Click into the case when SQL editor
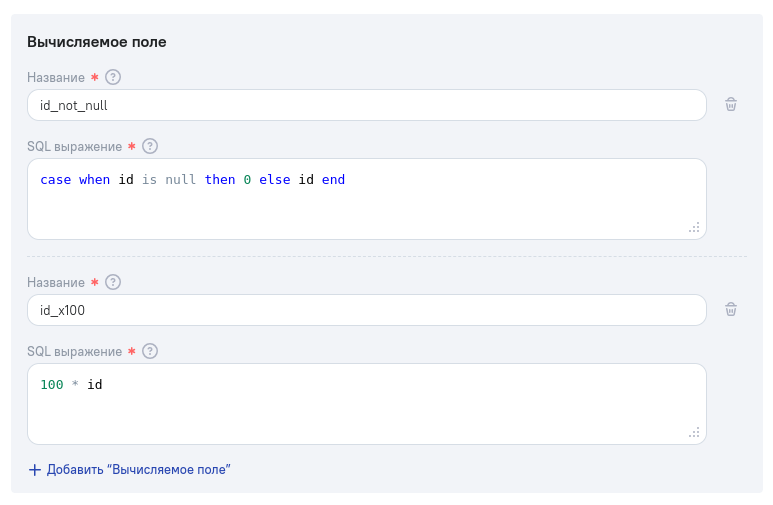 click(367, 199)
